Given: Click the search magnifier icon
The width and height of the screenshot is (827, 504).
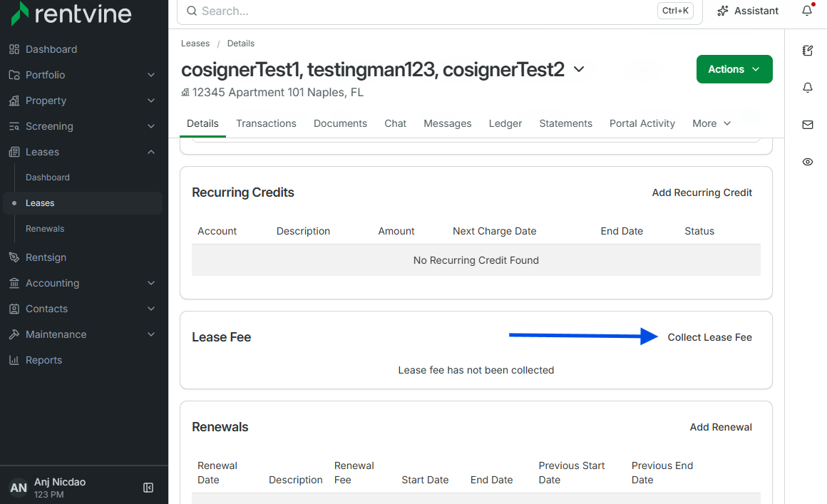Looking at the screenshot, I should [x=192, y=11].
